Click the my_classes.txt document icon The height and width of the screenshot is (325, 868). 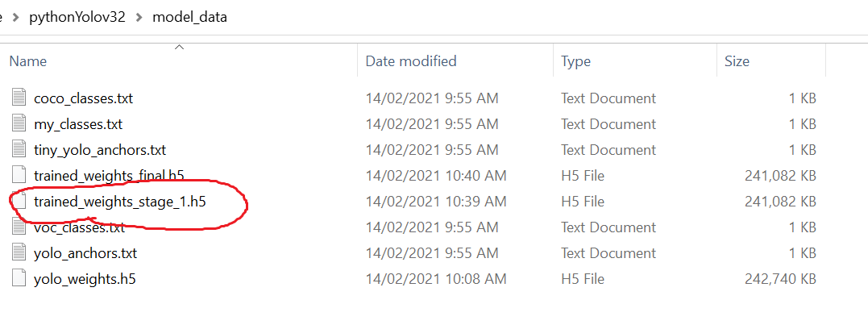tap(19, 124)
